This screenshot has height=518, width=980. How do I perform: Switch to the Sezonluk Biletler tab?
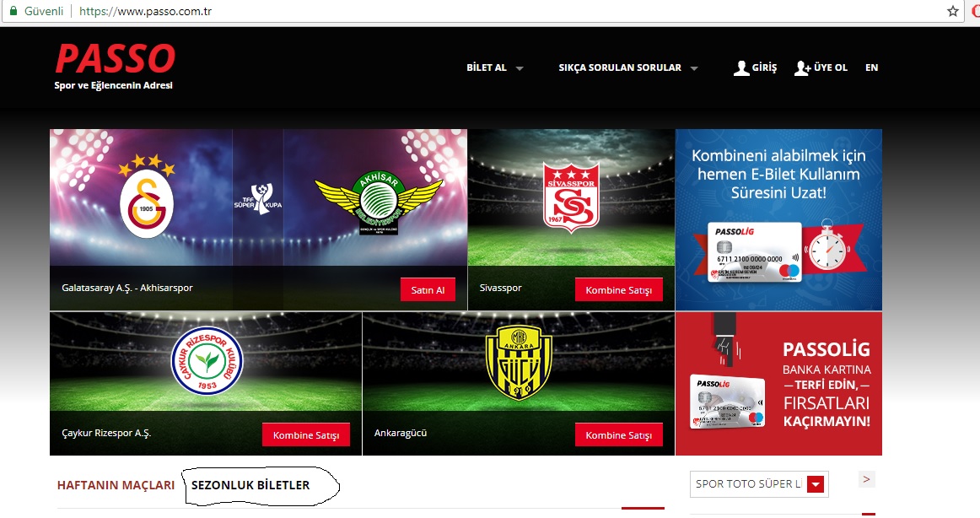250,485
